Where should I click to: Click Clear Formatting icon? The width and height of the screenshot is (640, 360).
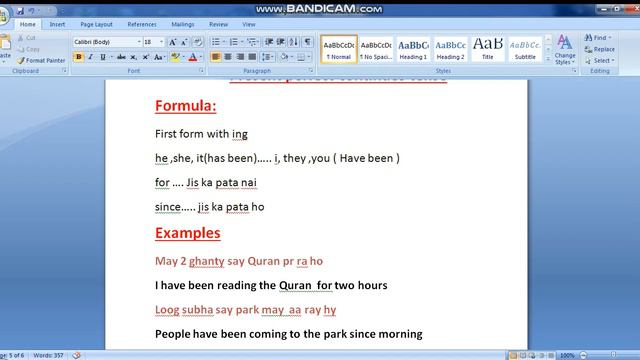[198, 42]
